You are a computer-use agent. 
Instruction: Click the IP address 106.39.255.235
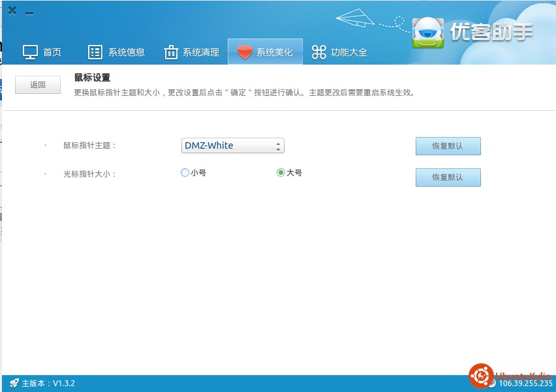tap(525, 384)
